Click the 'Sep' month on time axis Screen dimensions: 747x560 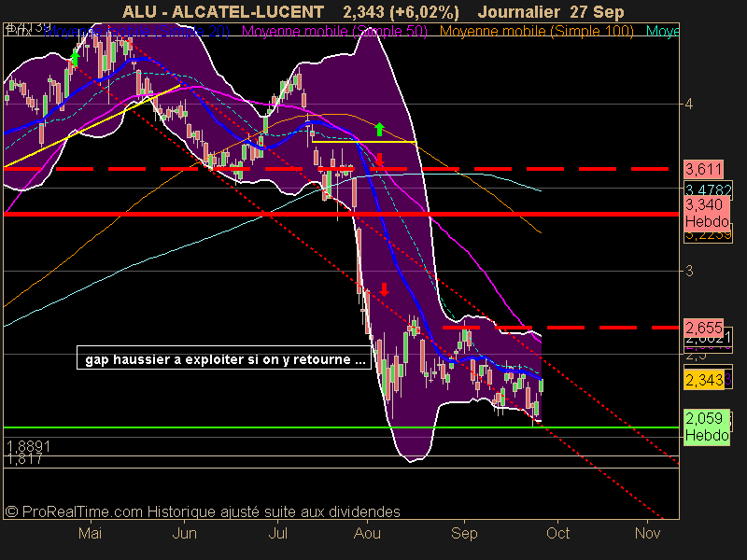pos(464,533)
